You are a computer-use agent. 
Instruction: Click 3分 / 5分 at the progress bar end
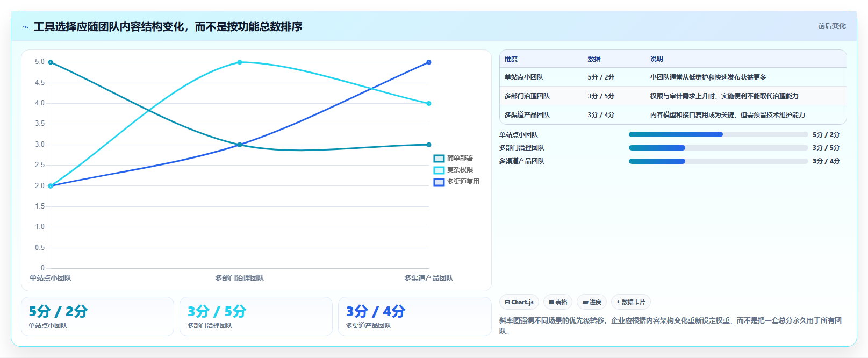point(826,148)
